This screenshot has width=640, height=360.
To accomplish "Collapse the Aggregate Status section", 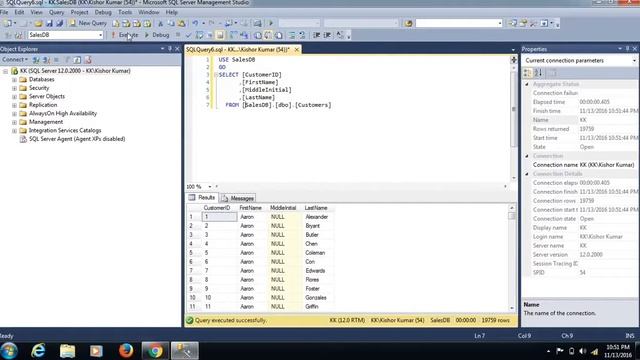I will (527, 84).
